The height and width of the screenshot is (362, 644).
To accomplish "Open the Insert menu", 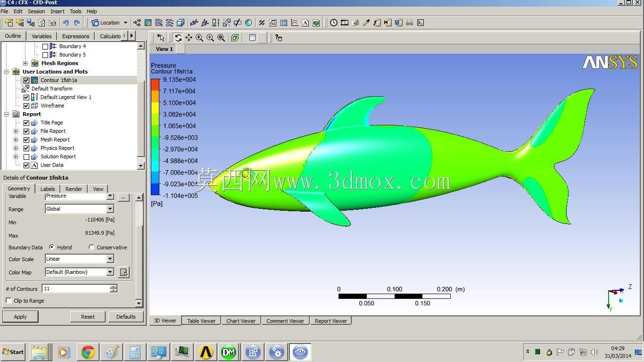I will click(x=58, y=11).
